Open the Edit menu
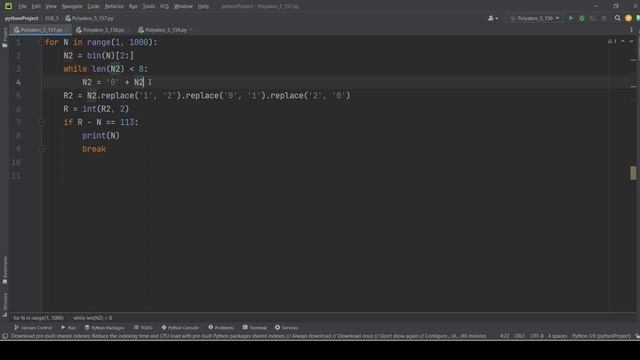Screen dimensions: 640x360 (x=36, y=6)
